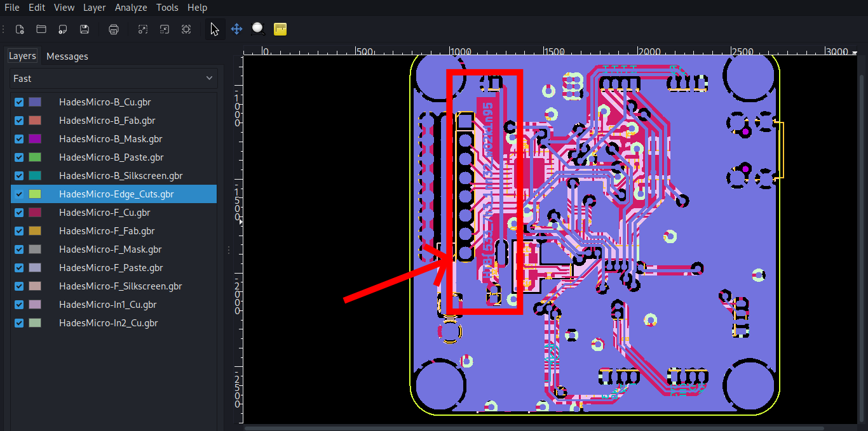The width and height of the screenshot is (868, 431).
Task: Uncheck the HadesMicro-B_Cu.gbr layer checkbox
Action: pos(19,102)
